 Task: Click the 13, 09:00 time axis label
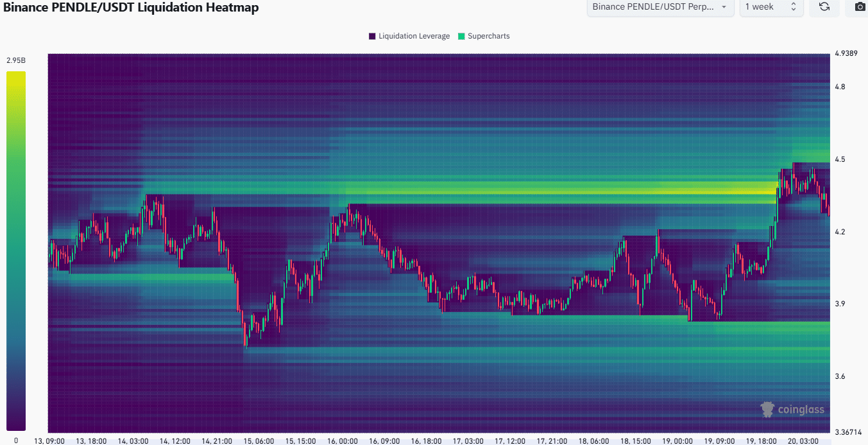49,441
